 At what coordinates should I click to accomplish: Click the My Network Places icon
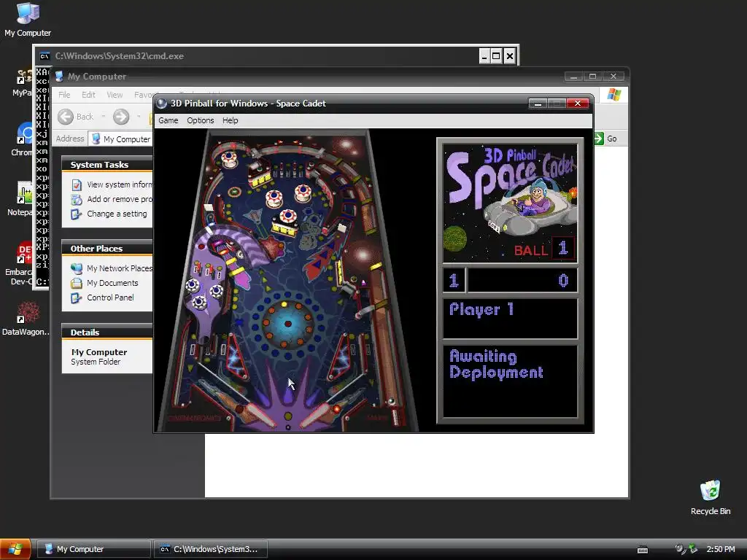[76, 268]
